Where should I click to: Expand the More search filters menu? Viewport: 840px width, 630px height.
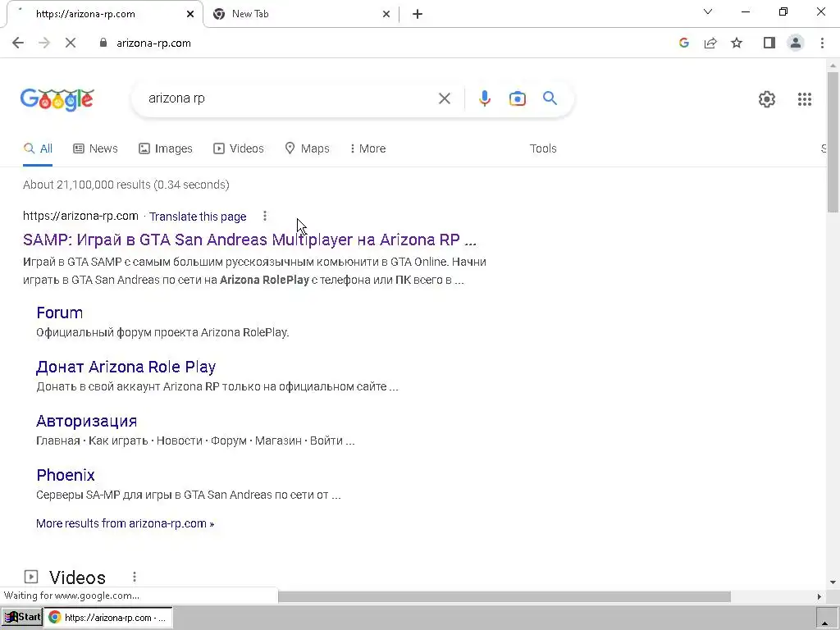click(367, 148)
